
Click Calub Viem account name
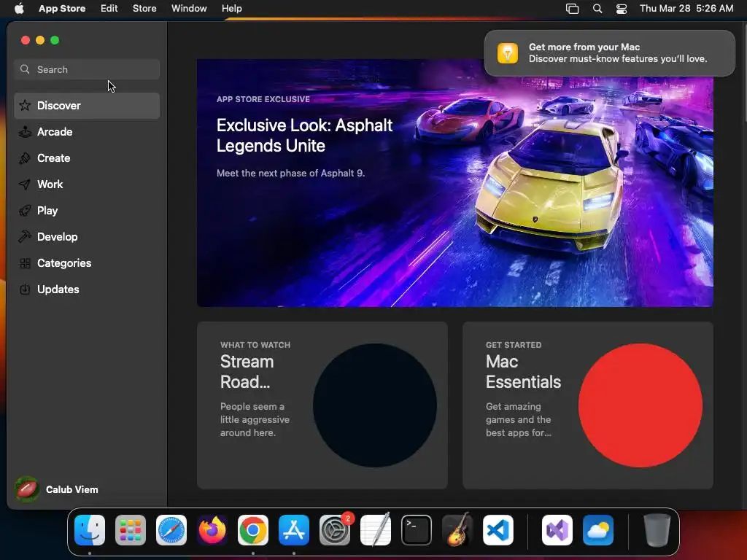[x=72, y=489]
